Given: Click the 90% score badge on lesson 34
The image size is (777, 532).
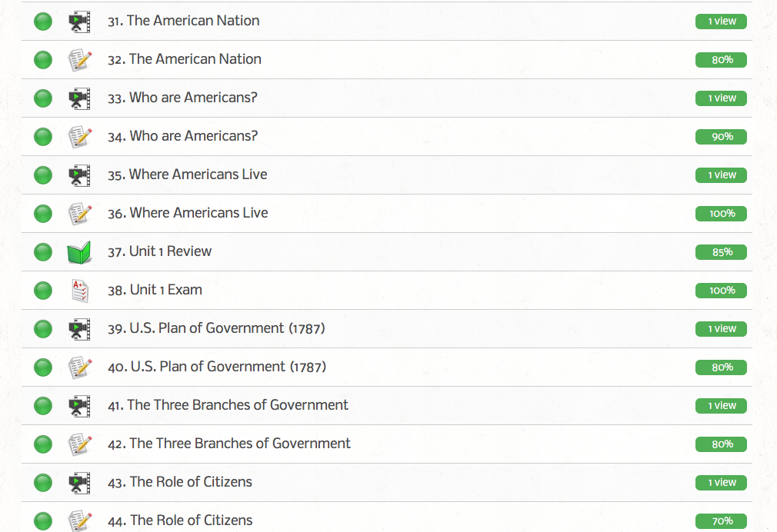Looking at the screenshot, I should [721, 137].
